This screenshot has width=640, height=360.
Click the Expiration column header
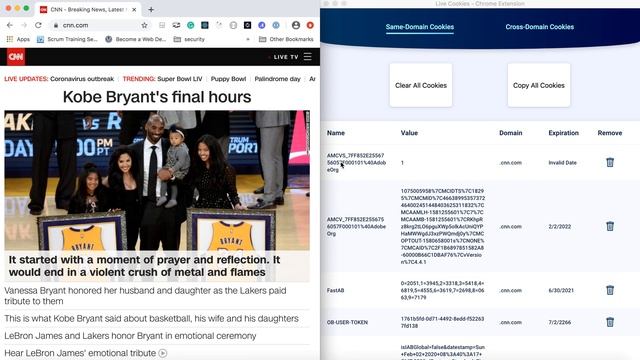(563, 133)
